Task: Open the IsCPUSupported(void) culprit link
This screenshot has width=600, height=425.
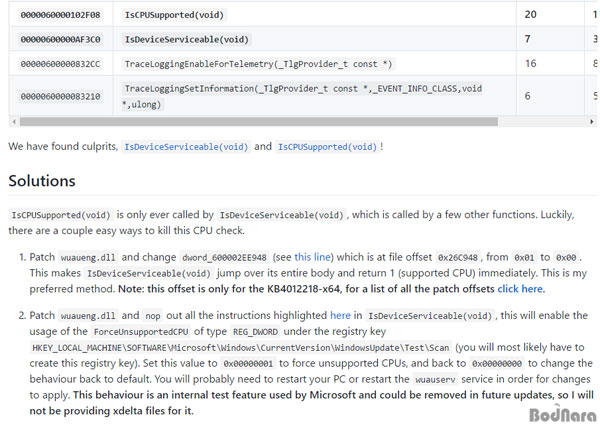Action: pos(328,147)
